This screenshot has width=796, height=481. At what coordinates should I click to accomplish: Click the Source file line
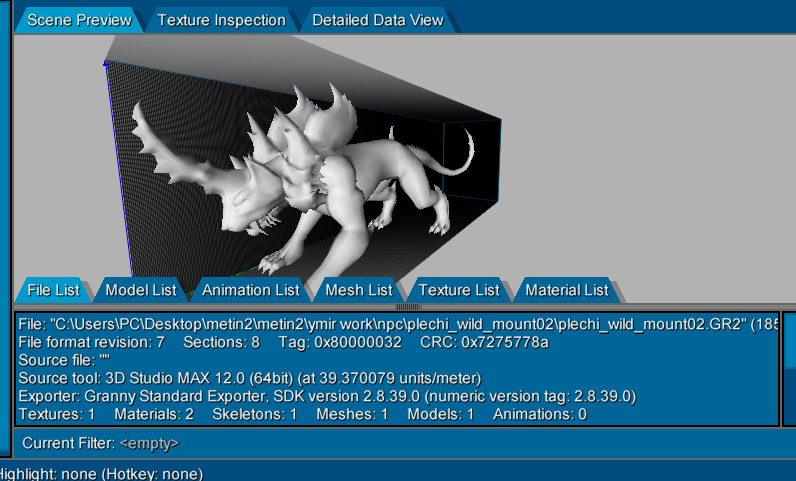click(x=64, y=360)
